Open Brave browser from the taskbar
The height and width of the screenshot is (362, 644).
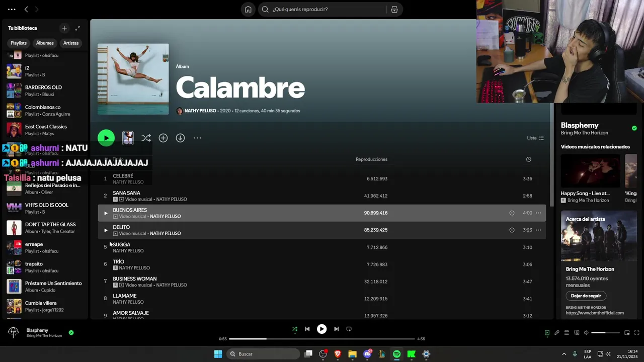338,354
